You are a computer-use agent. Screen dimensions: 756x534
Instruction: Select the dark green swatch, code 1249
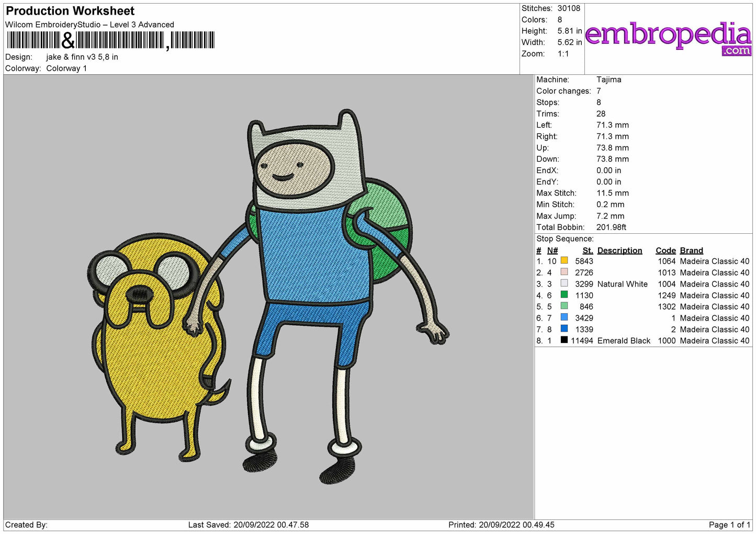tap(564, 294)
